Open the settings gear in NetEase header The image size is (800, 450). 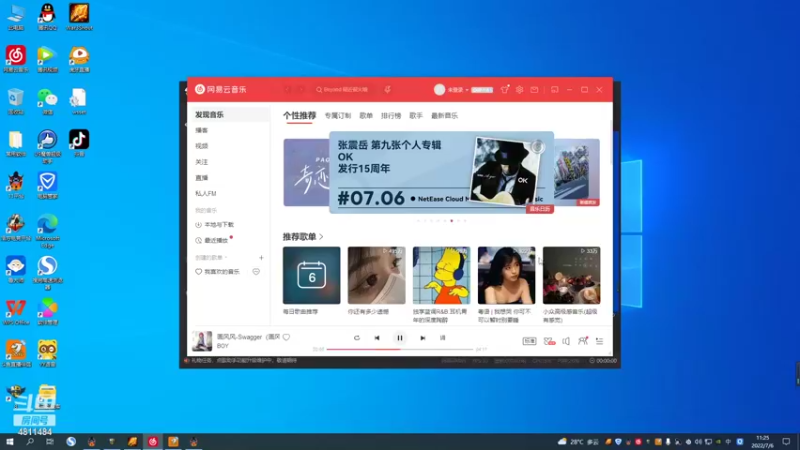click(x=519, y=90)
